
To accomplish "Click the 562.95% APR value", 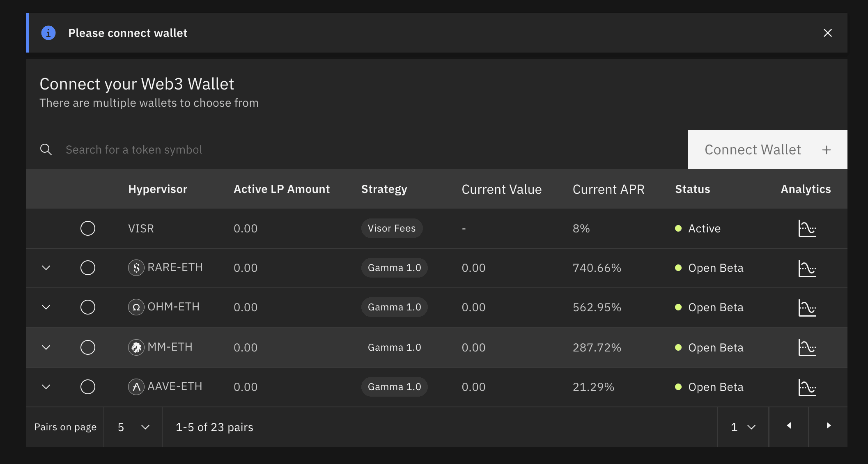I will coord(597,307).
